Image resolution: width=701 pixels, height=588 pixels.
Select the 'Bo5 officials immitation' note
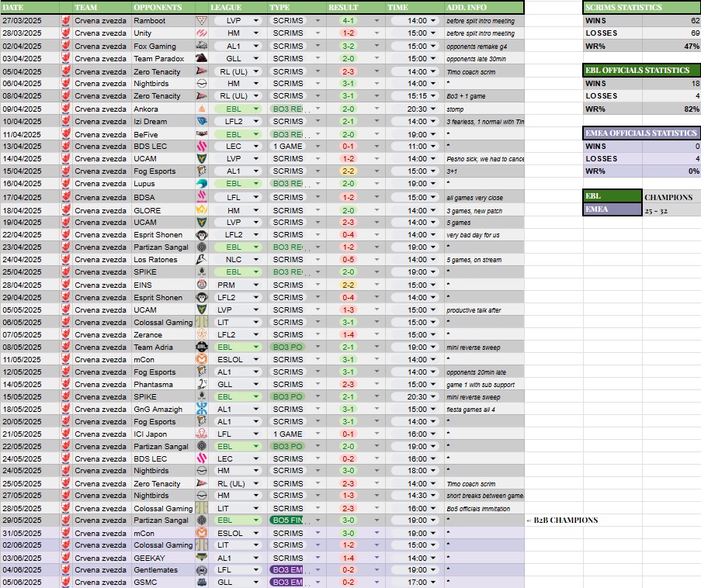tap(478, 508)
